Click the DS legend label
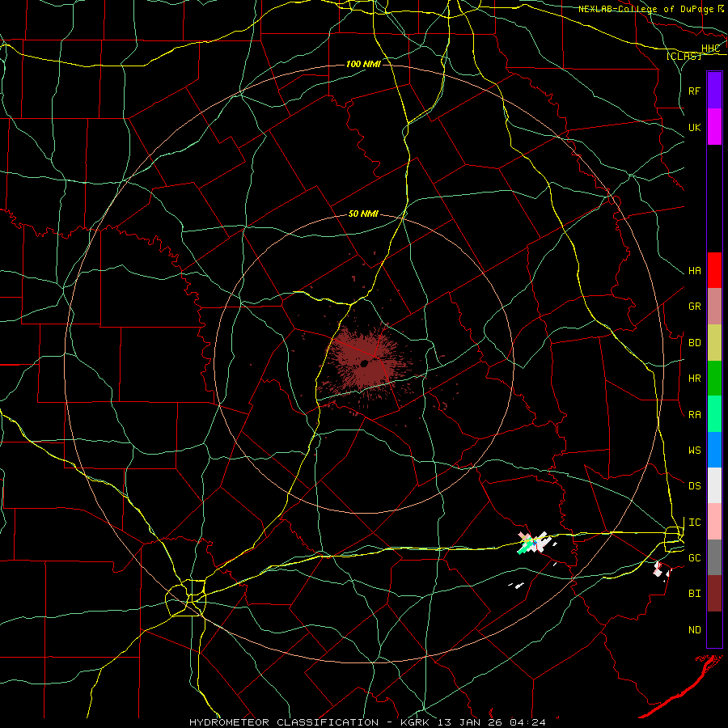The image size is (728, 728). coord(695,486)
